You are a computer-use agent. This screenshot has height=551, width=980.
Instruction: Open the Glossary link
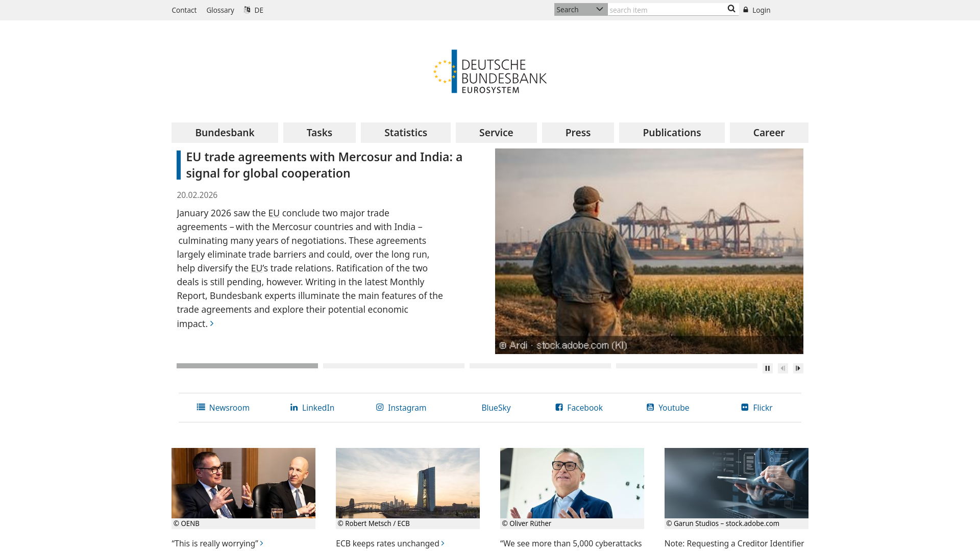(x=220, y=10)
